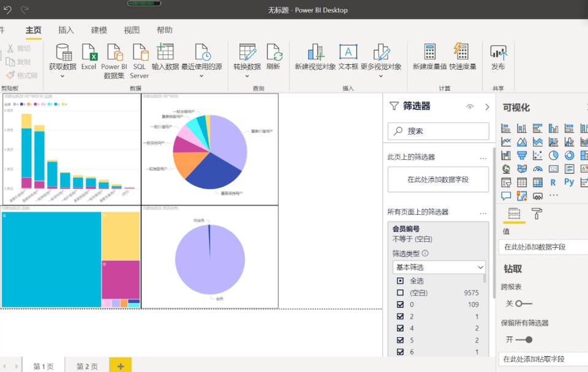The width and height of the screenshot is (588, 372).
Task: Connect to SQL Server from the ribbon
Action: pyautogui.click(x=140, y=52)
